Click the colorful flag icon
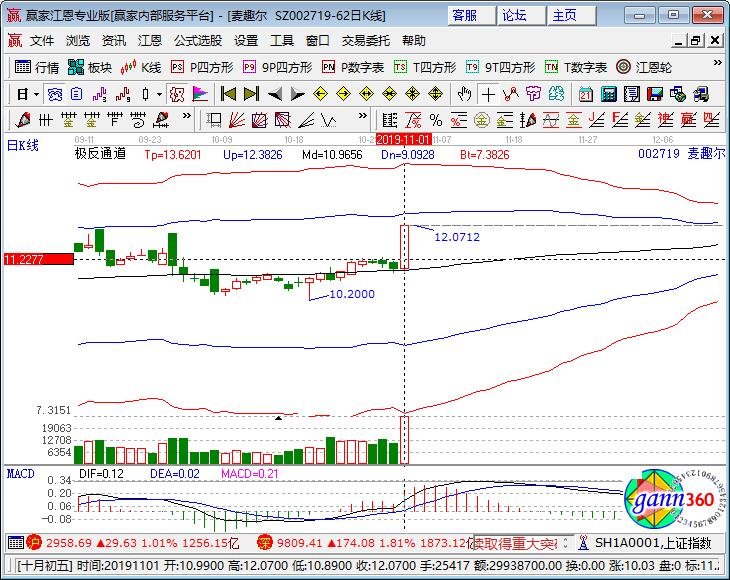This screenshot has height=580, width=730. tap(200, 94)
